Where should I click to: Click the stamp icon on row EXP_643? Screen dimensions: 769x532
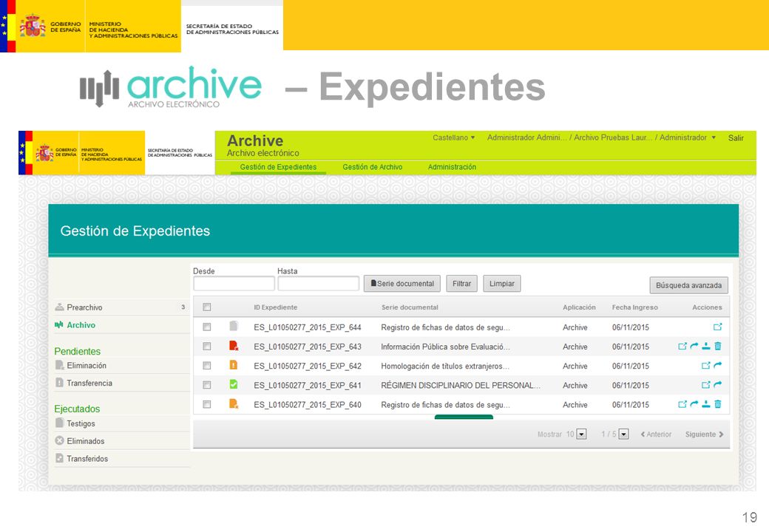point(706,347)
